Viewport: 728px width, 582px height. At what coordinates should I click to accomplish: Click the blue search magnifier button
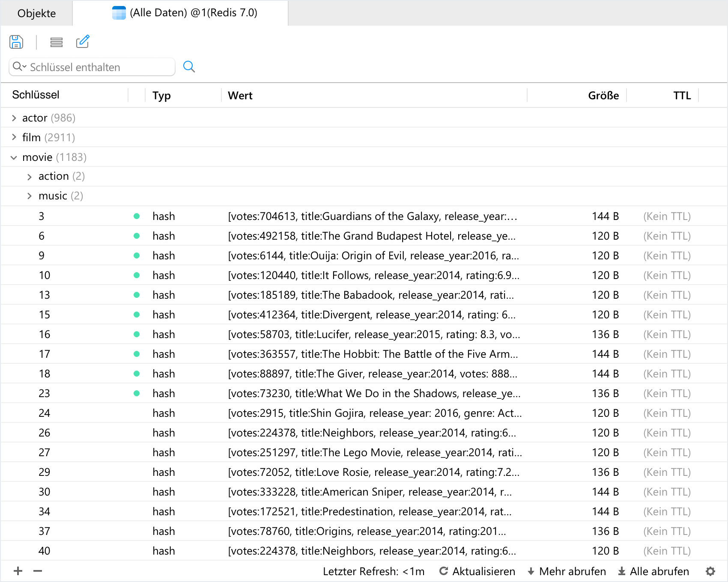(189, 67)
